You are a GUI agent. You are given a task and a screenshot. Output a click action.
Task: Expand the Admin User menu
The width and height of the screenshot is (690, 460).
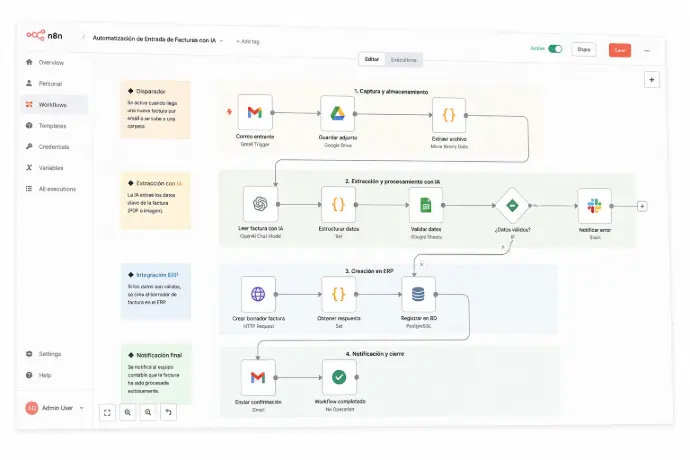point(81,408)
